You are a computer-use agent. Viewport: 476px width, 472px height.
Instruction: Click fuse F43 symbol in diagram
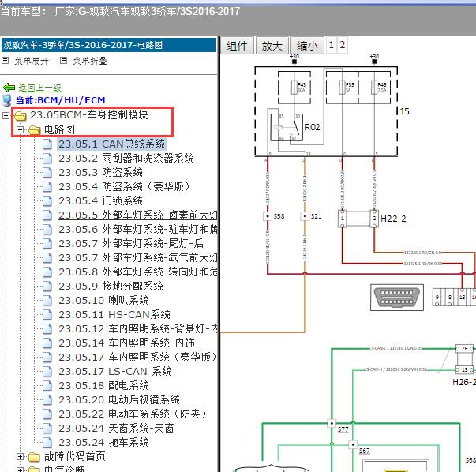pos(294,88)
